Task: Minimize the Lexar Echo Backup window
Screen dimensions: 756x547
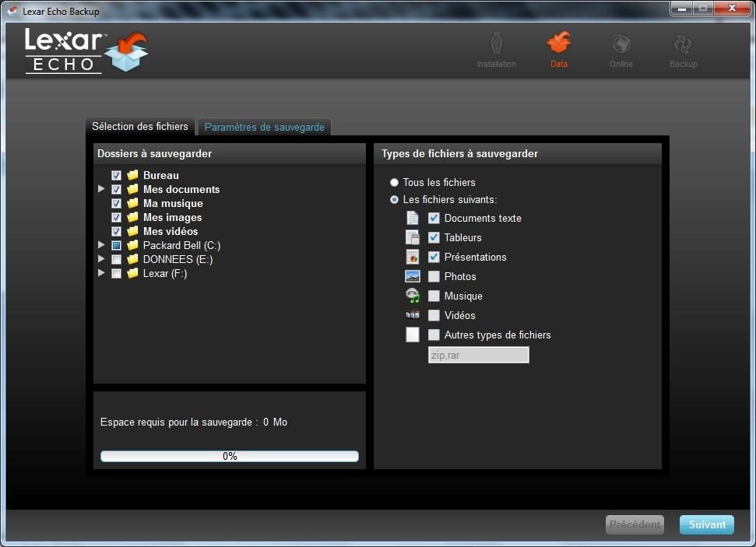Action: (682, 9)
